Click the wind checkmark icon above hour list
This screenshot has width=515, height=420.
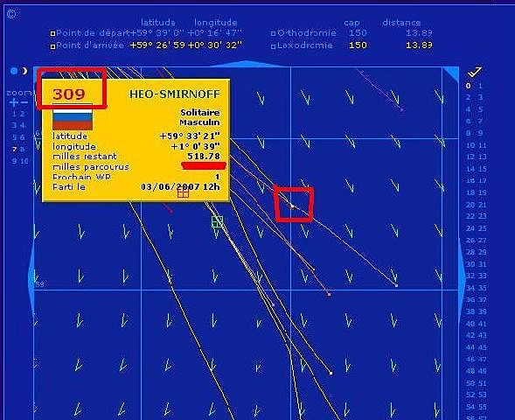coord(475,72)
